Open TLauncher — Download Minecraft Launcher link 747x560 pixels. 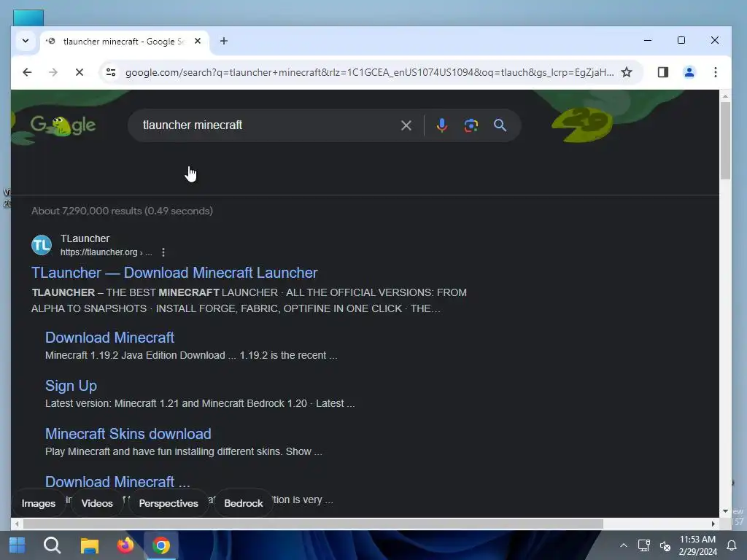(174, 273)
